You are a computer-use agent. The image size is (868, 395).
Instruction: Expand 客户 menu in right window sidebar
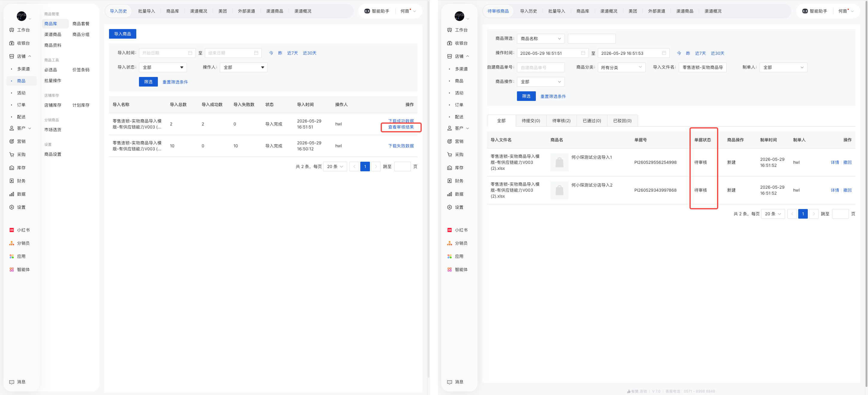point(467,128)
